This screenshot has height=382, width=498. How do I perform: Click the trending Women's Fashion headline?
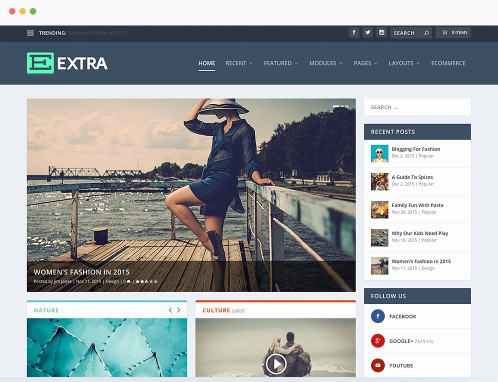pos(97,33)
